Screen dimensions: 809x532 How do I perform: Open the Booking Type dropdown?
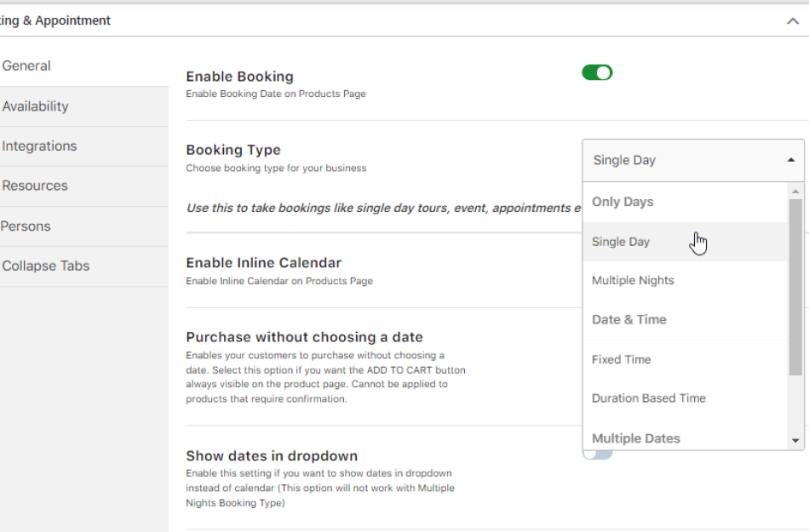tap(692, 160)
